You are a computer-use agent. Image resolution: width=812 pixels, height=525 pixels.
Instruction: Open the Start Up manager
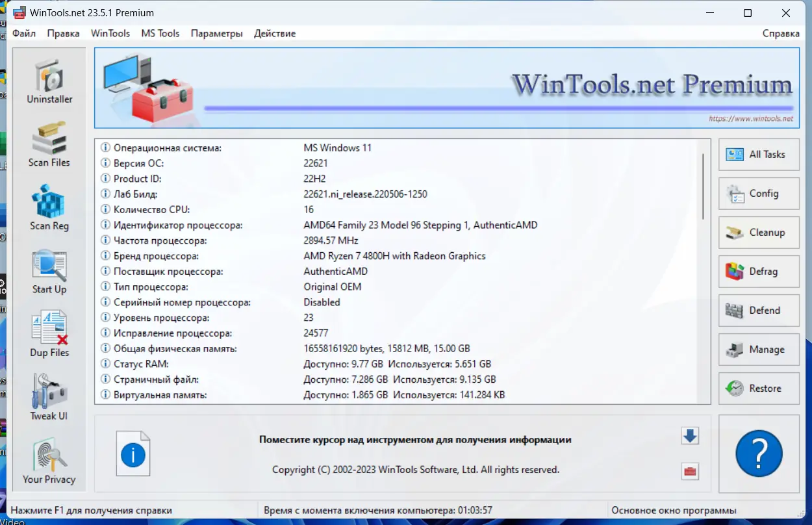click(49, 271)
